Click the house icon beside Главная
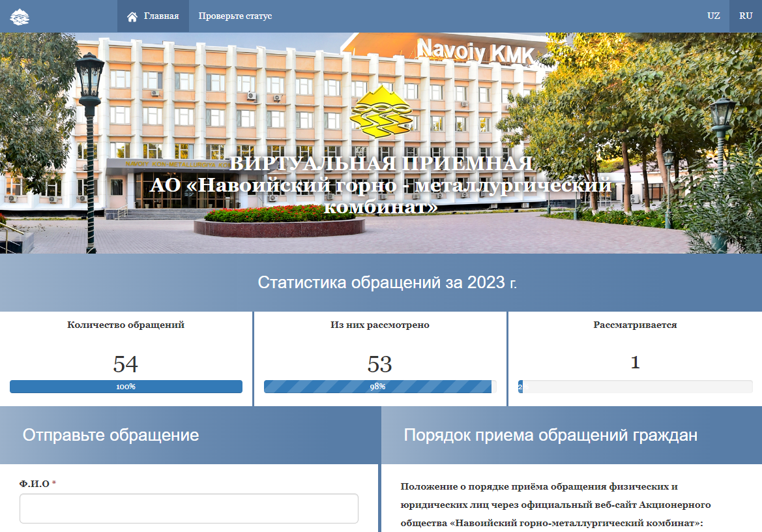762x532 pixels. click(132, 16)
